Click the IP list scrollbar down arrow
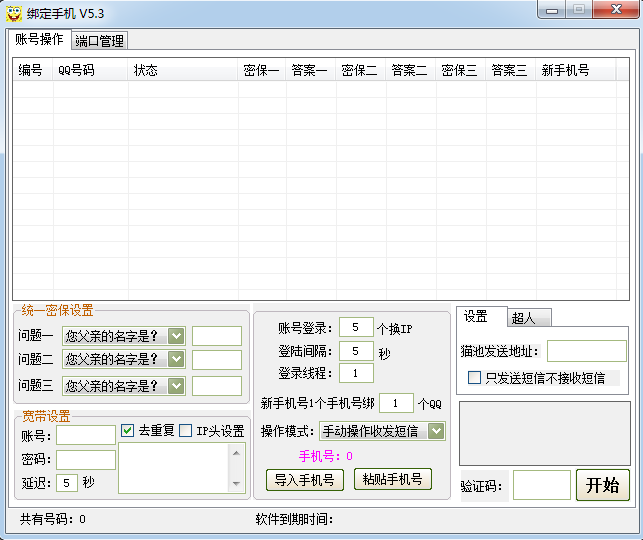Viewport: 643px width, 540px height. point(236,483)
